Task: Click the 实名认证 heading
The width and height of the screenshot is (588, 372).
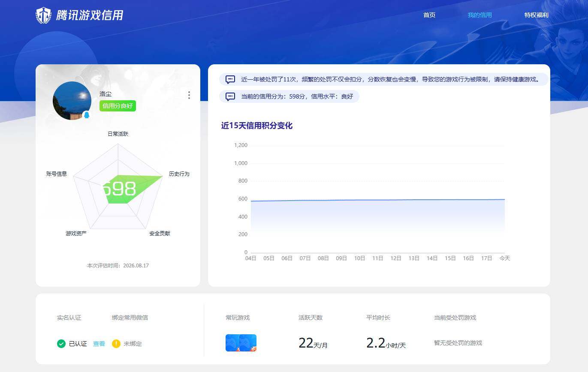Action: click(69, 318)
